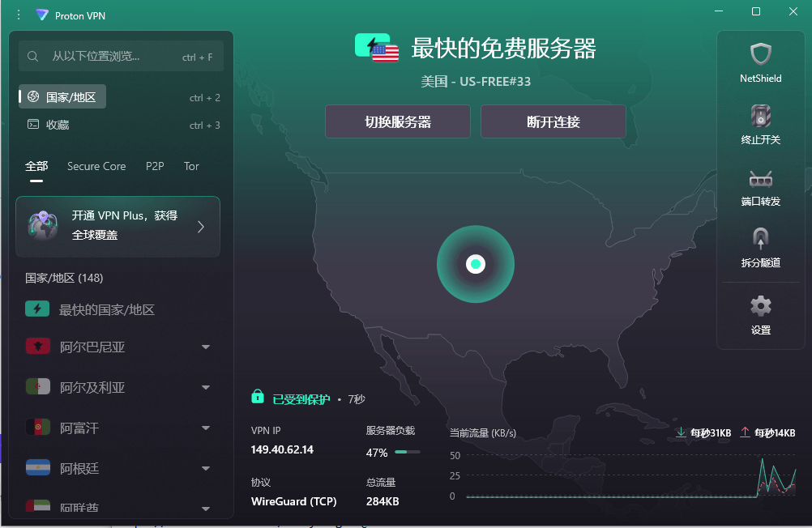The width and height of the screenshot is (812, 528).
Task: Click the 47% server load bar
Action: [x=407, y=452]
